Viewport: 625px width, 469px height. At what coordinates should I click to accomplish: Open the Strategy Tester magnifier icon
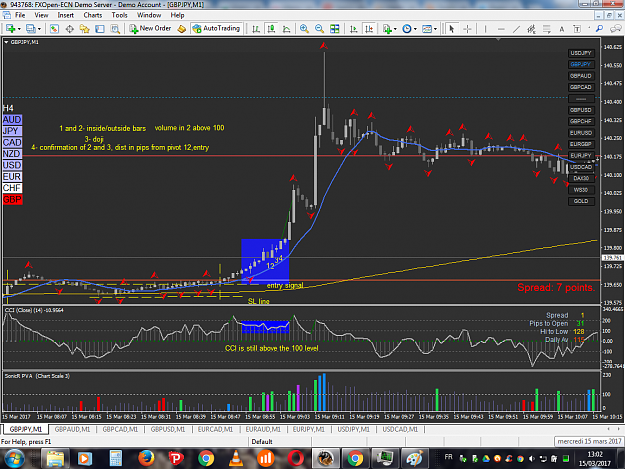[115, 29]
